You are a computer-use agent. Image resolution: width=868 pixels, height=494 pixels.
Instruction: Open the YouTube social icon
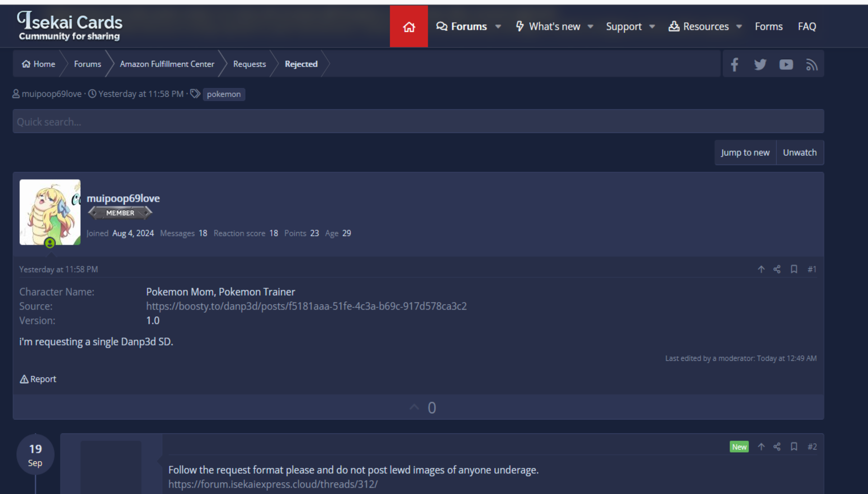tap(786, 64)
